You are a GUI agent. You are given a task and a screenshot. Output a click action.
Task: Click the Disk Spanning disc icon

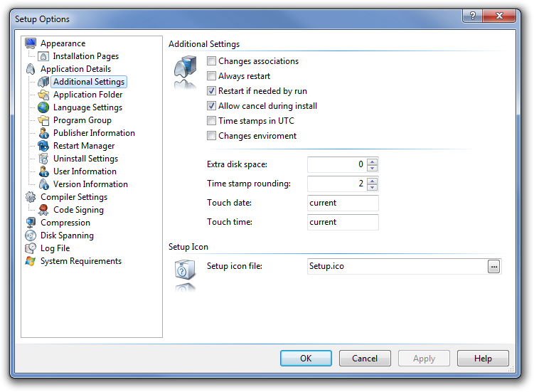click(x=31, y=235)
